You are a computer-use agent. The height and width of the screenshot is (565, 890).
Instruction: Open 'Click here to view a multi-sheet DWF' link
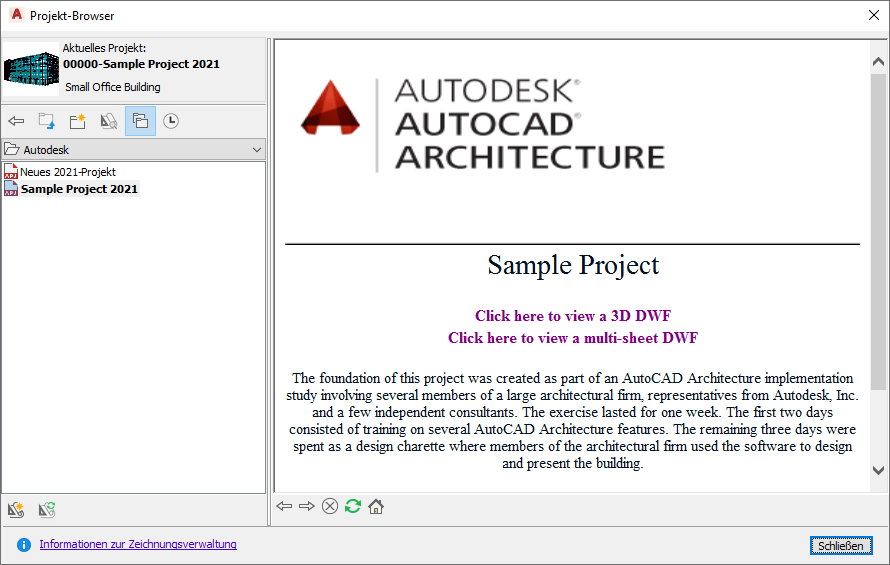pos(573,338)
